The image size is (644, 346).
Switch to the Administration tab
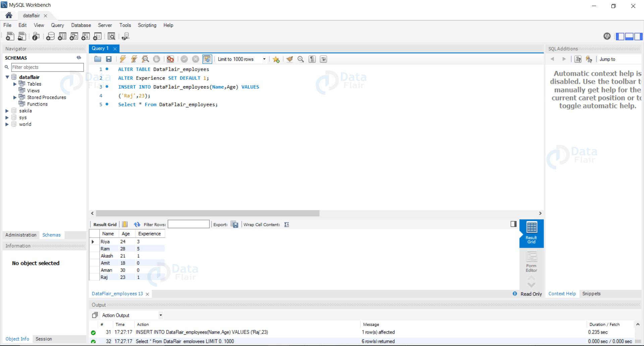tap(21, 235)
